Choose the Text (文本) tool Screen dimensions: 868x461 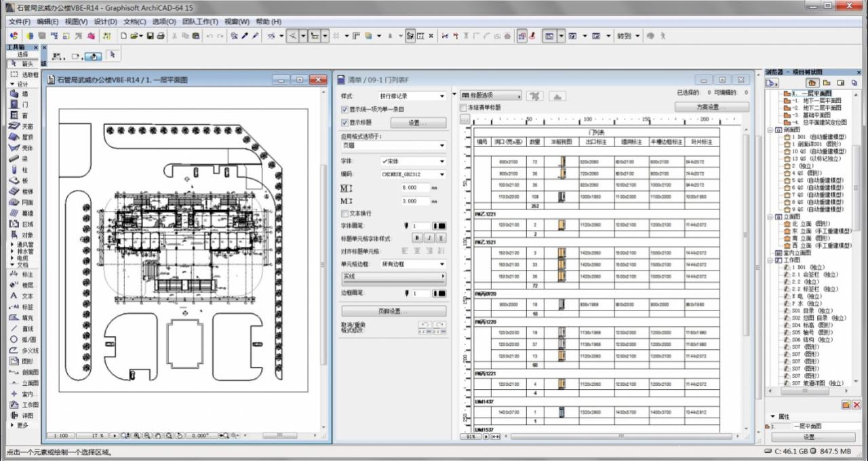pyautogui.click(x=20, y=296)
